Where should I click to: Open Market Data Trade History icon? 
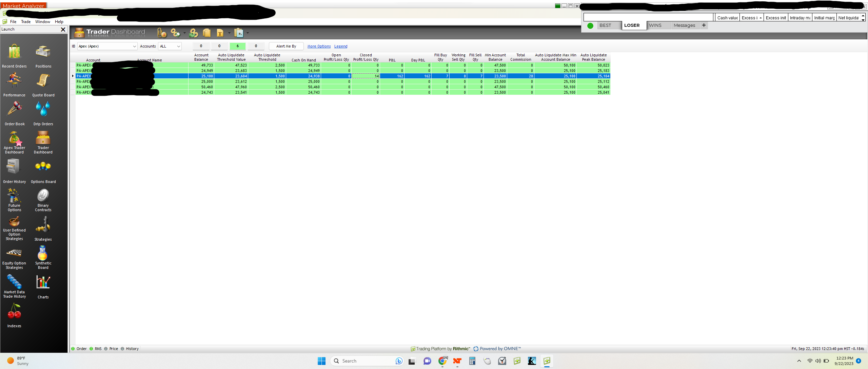pos(14,287)
